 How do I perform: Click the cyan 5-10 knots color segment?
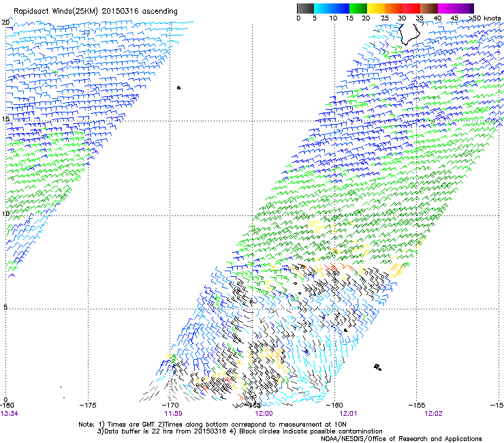click(323, 8)
